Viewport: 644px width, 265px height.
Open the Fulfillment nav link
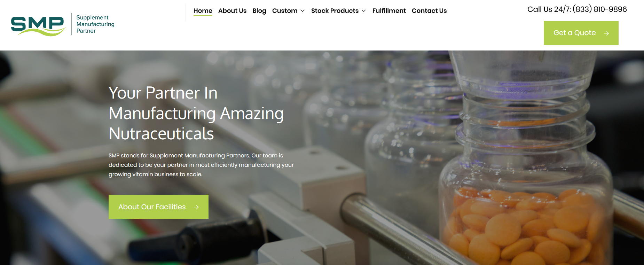(389, 11)
